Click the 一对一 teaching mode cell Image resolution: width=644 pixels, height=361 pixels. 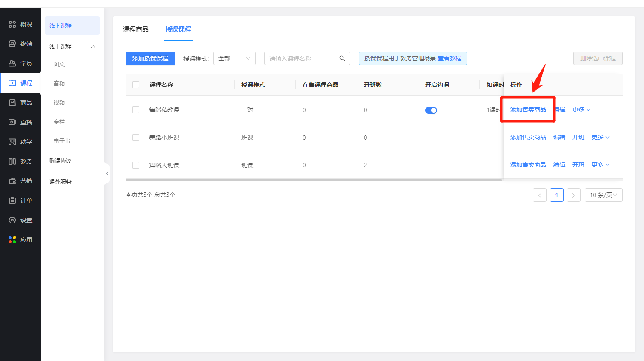coord(250,110)
